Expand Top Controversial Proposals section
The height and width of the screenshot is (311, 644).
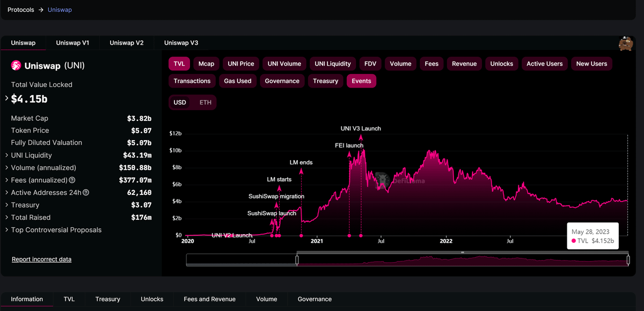[7, 230]
